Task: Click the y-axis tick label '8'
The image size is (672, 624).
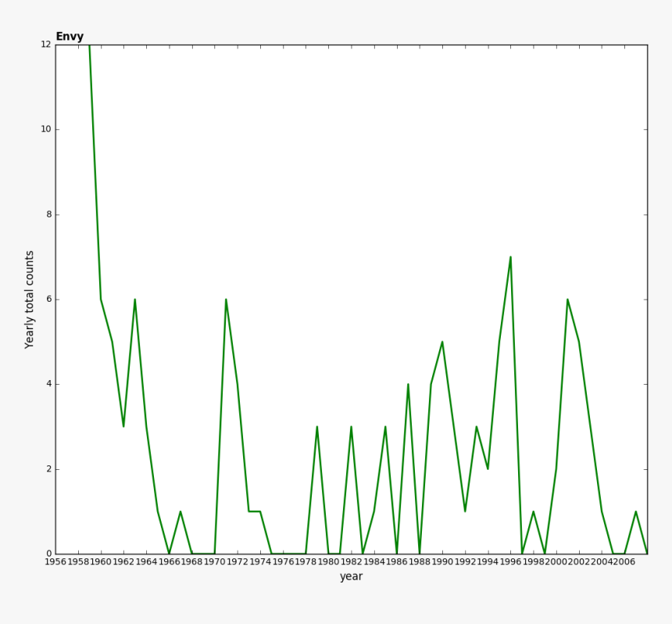Action: pyautogui.click(x=49, y=214)
